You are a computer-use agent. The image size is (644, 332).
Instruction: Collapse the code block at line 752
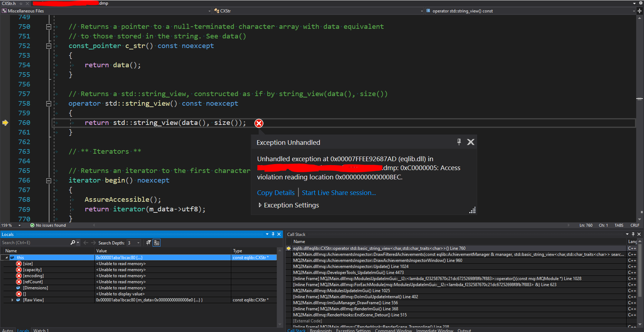point(49,46)
